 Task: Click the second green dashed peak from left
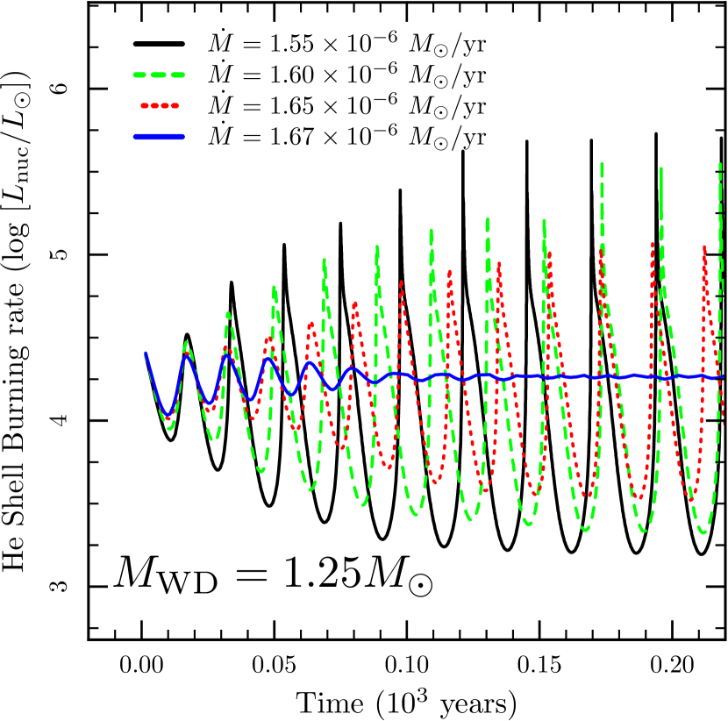click(x=228, y=312)
